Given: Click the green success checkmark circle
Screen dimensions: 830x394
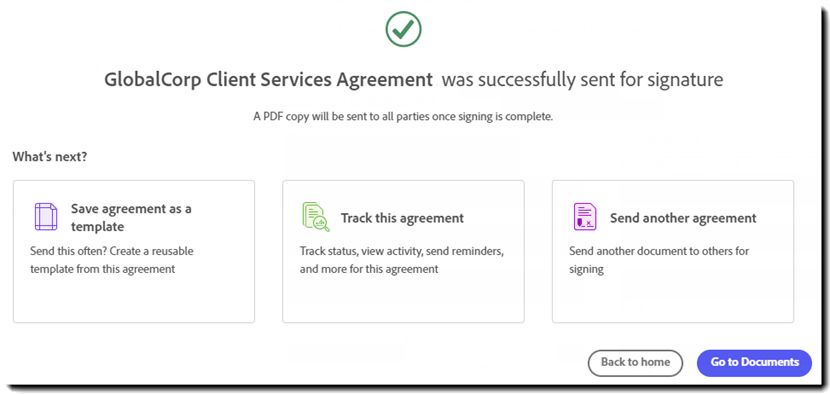Looking at the screenshot, I should tap(403, 29).
